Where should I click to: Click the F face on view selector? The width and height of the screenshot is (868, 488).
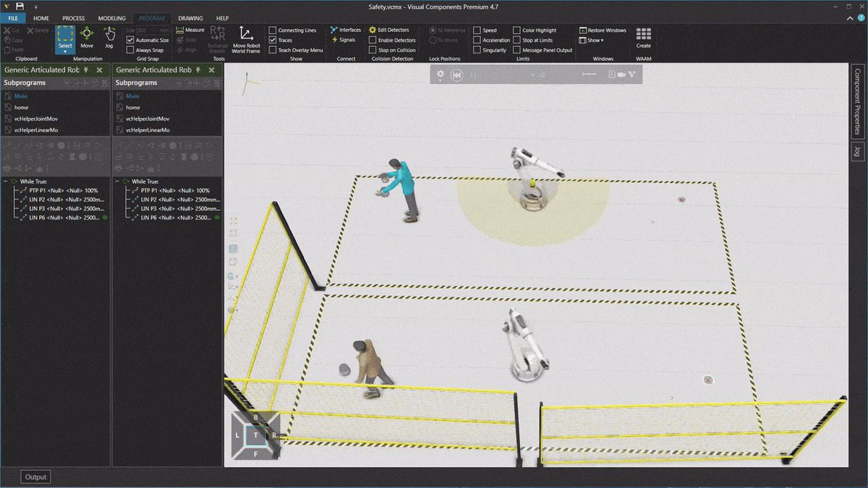(x=255, y=453)
